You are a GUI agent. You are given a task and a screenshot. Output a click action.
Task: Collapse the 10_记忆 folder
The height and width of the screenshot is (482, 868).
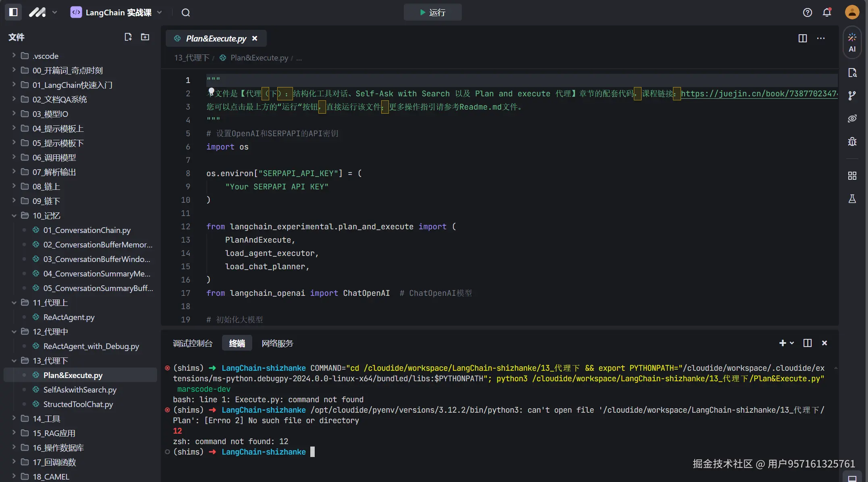pos(46,216)
